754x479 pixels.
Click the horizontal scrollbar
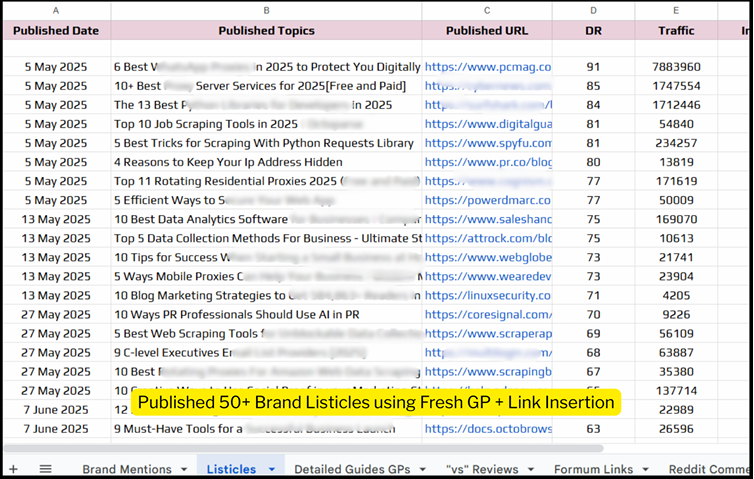[x=303, y=448]
